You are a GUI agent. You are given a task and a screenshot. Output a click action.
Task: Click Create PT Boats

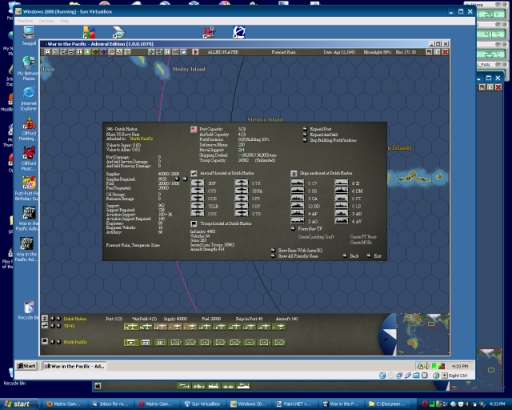click(x=363, y=237)
